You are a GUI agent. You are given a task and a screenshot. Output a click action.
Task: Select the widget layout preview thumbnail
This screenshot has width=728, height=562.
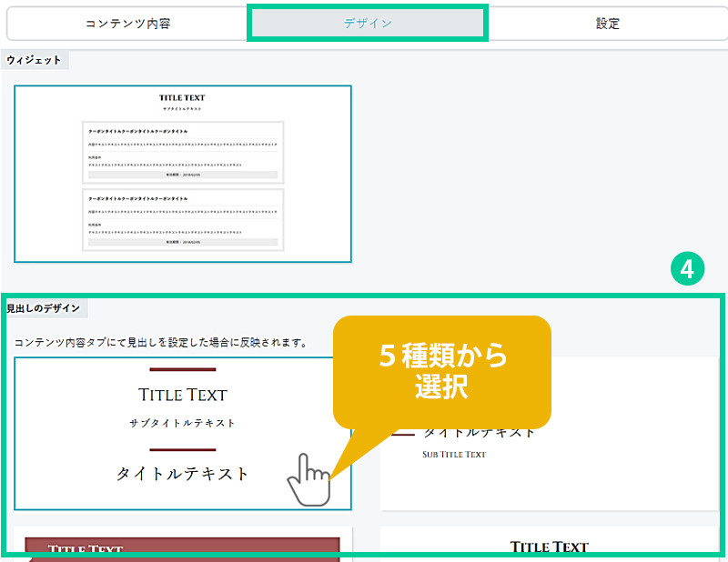tap(183, 174)
